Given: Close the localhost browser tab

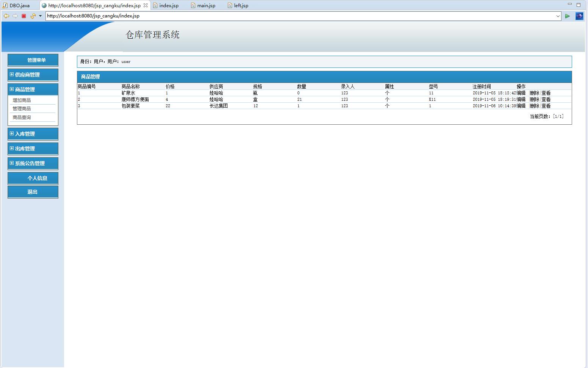Looking at the screenshot, I should coord(145,5).
